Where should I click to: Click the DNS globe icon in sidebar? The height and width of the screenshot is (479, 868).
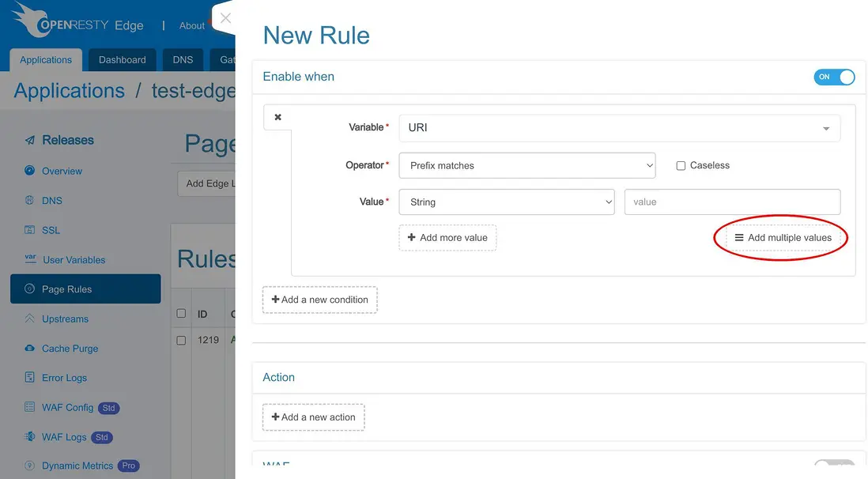click(x=30, y=201)
